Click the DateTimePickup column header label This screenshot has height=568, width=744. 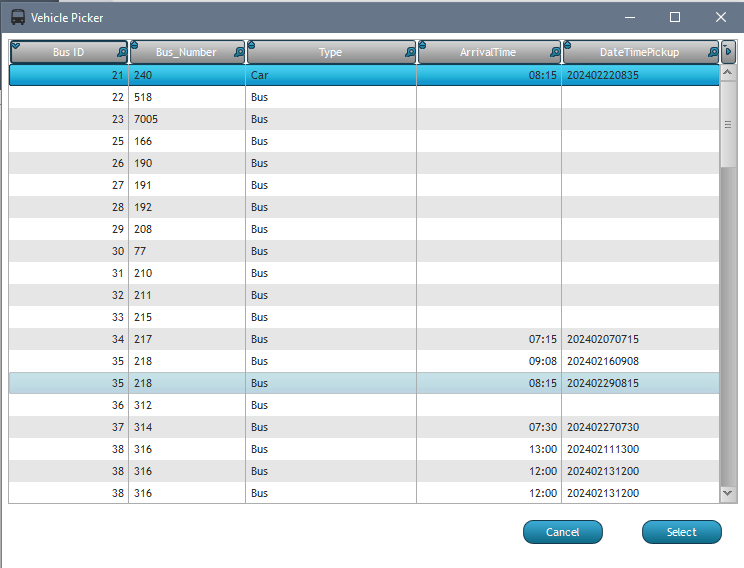pos(638,53)
